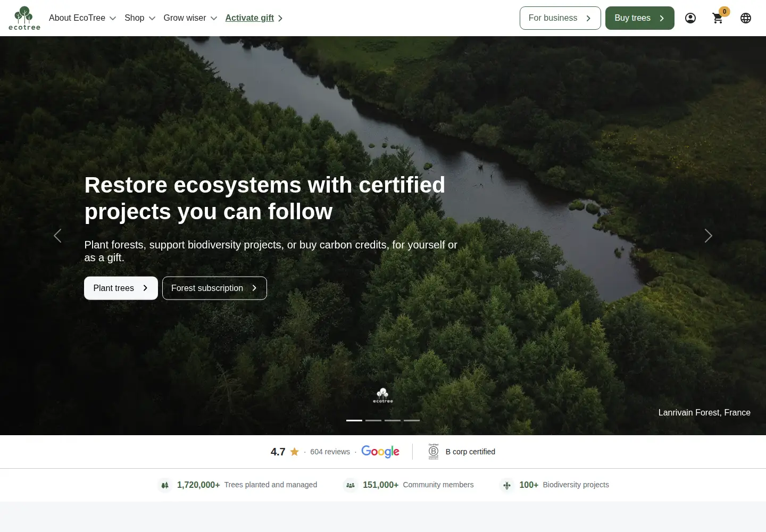Click the Lanrivain Forest, France caption

[704, 413]
